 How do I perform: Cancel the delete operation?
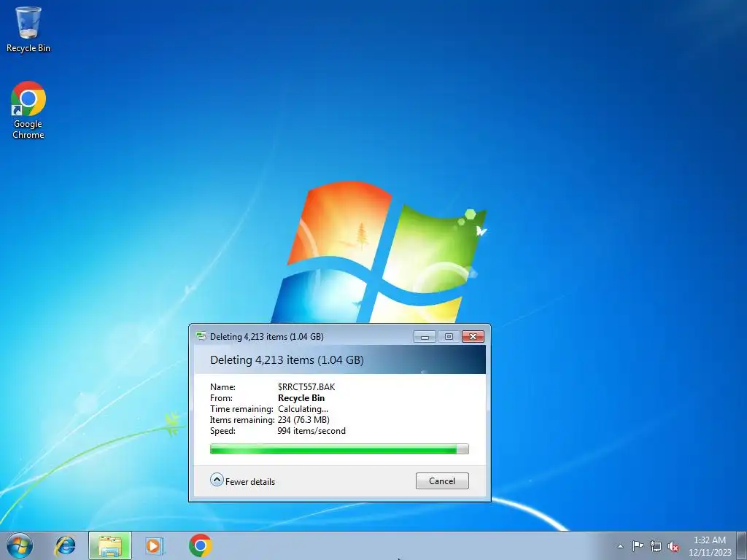(x=442, y=481)
